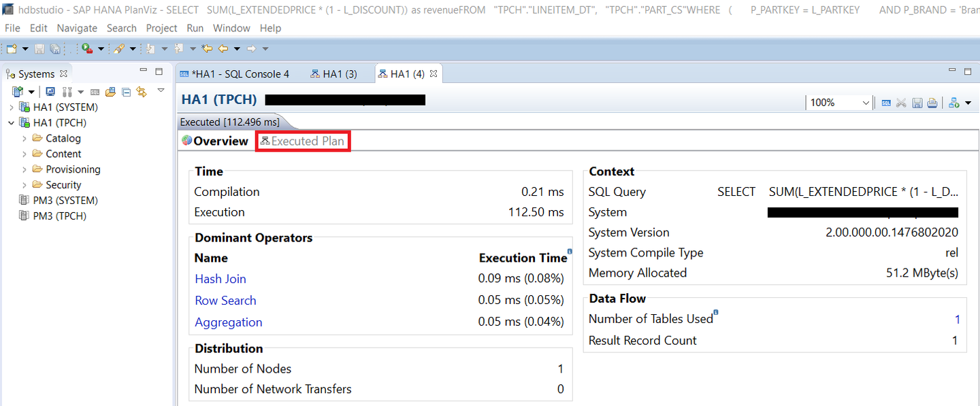
Task: Minimize the editor area
Action: pos(952,69)
